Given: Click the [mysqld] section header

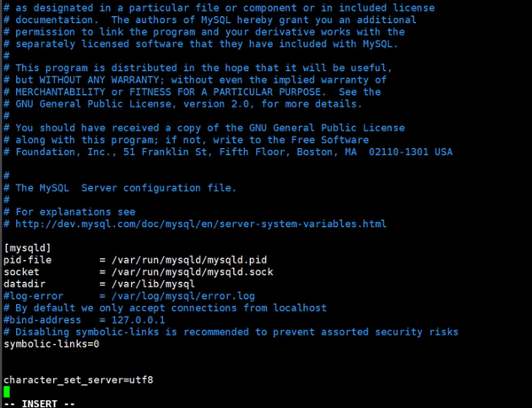Looking at the screenshot, I should click(x=27, y=247).
